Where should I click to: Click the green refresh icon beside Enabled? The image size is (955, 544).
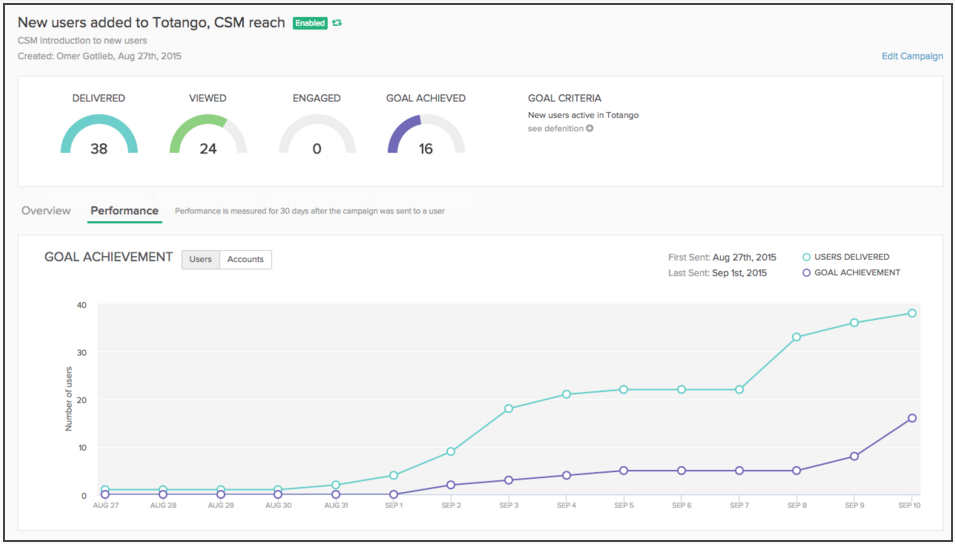click(x=337, y=23)
